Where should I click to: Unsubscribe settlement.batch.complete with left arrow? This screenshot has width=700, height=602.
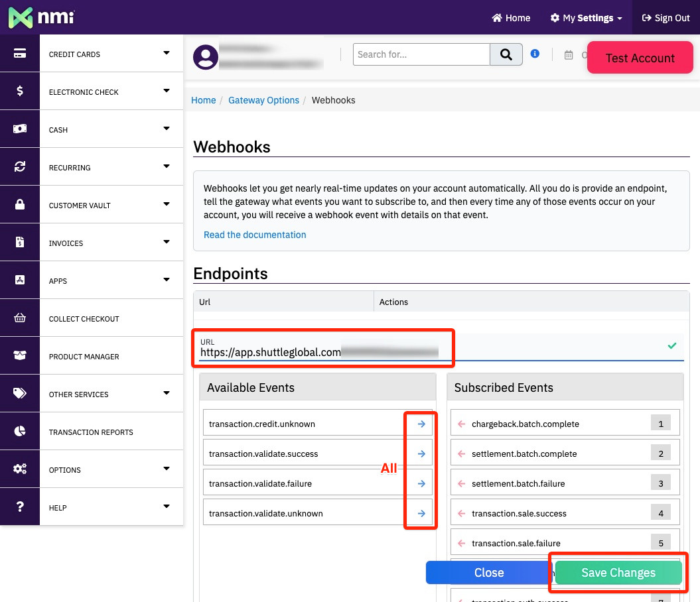point(462,454)
